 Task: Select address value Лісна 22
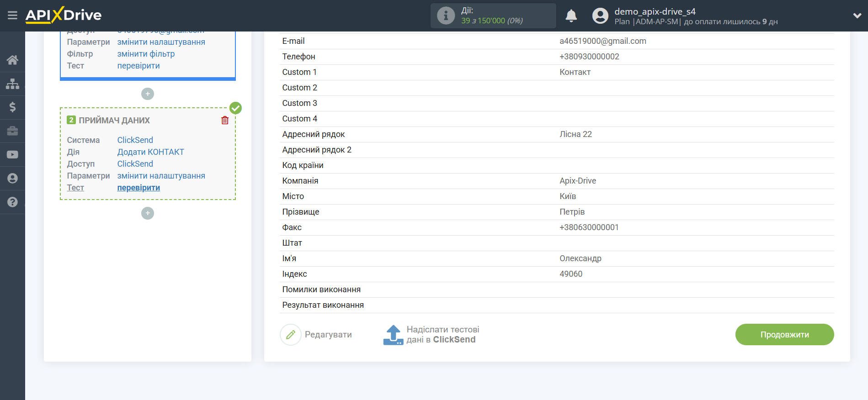pos(575,134)
